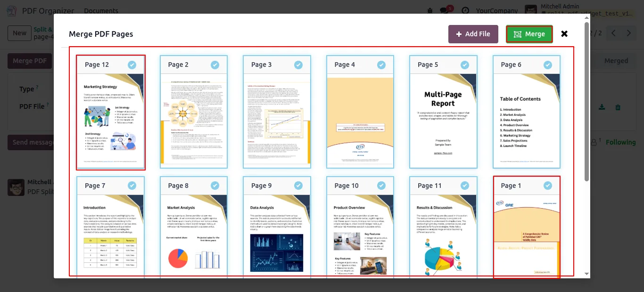This screenshot has height=292, width=644.
Task: Select the Page 4 ETS certificate thumbnail
Action: (360, 121)
